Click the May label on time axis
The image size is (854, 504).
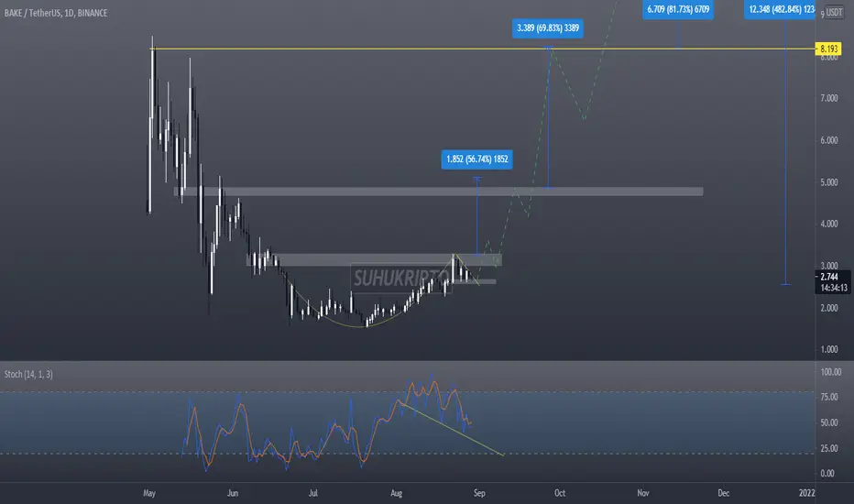point(149,493)
